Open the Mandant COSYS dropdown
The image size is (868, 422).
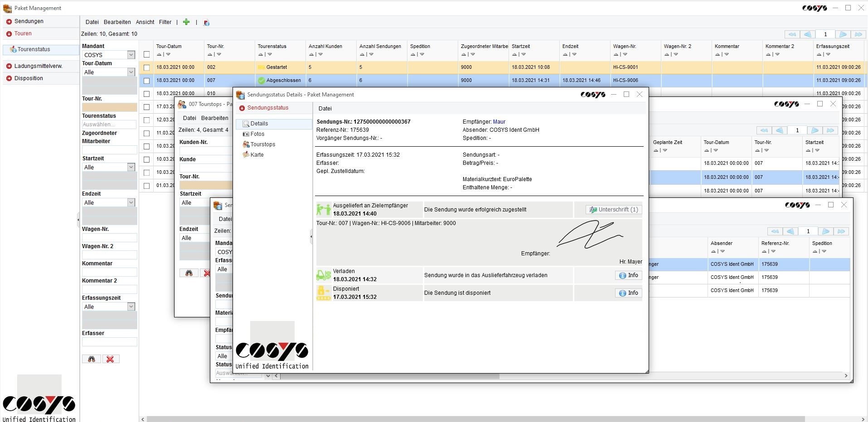click(131, 55)
